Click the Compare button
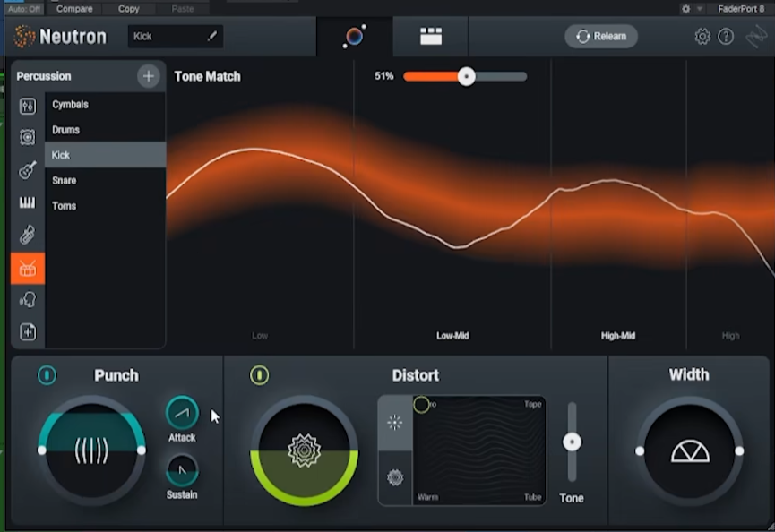This screenshot has width=775, height=532. click(x=74, y=9)
